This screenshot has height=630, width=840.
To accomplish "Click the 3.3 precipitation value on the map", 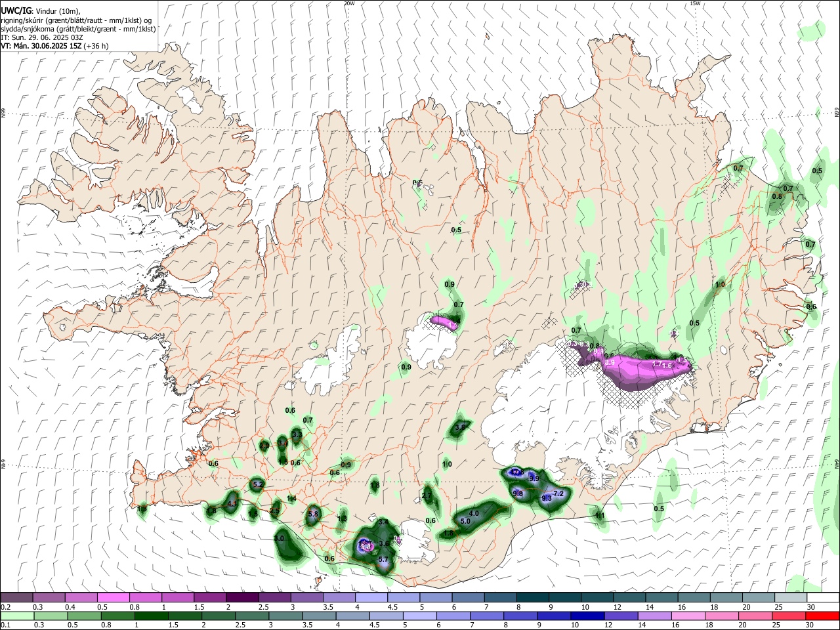I will click(x=297, y=434).
